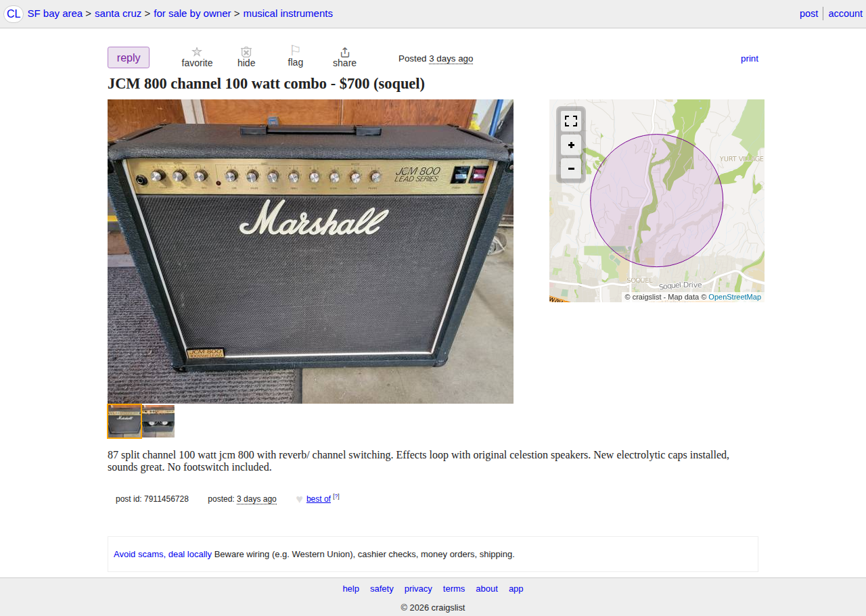Open for sale by owner category
The width and height of the screenshot is (866, 616).
192,14
